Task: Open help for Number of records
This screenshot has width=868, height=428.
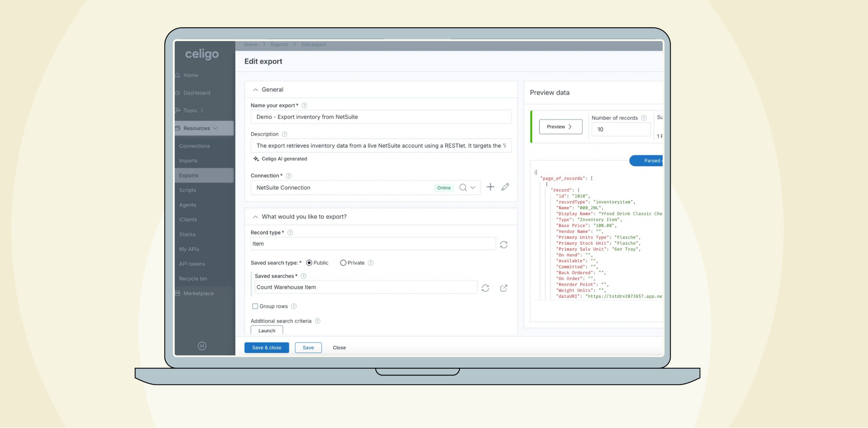Action: [644, 118]
